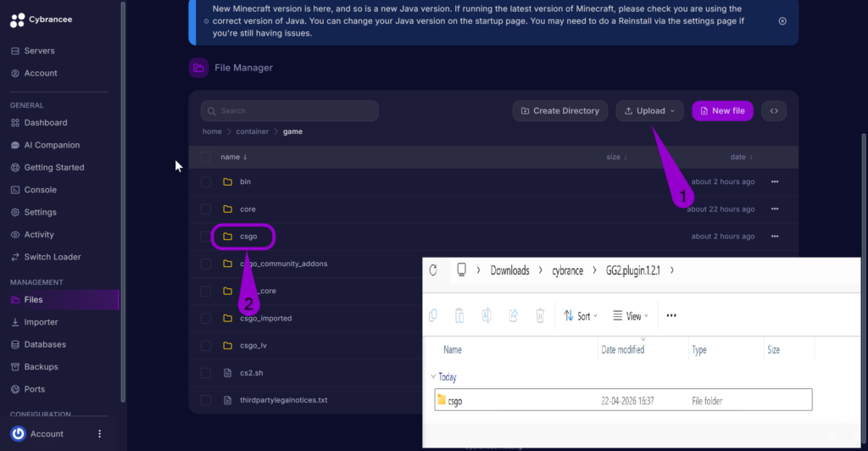Screen dimensions: 868x451
Task: Click the Switch Loader arrows icon
Action: click(15, 257)
